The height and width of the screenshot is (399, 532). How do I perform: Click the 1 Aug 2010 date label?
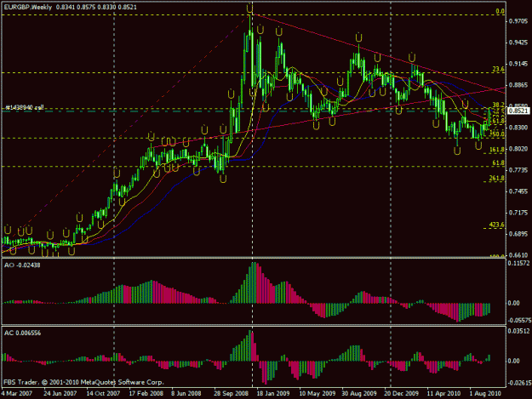(485, 394)
